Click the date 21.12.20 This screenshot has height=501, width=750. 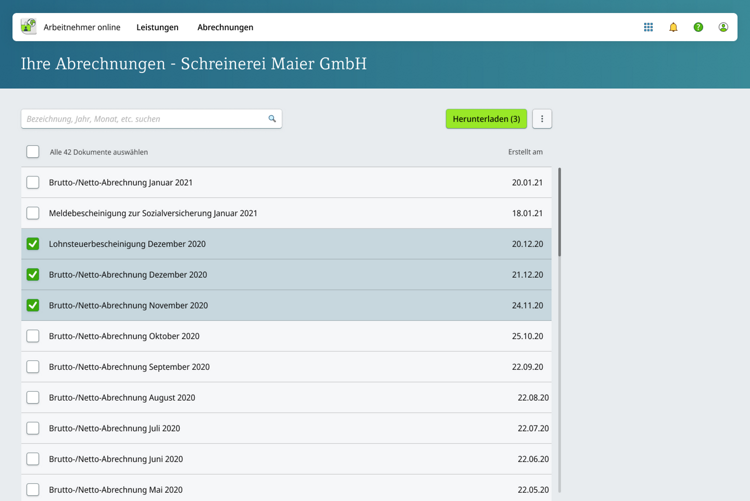click(x=527, y=275)
